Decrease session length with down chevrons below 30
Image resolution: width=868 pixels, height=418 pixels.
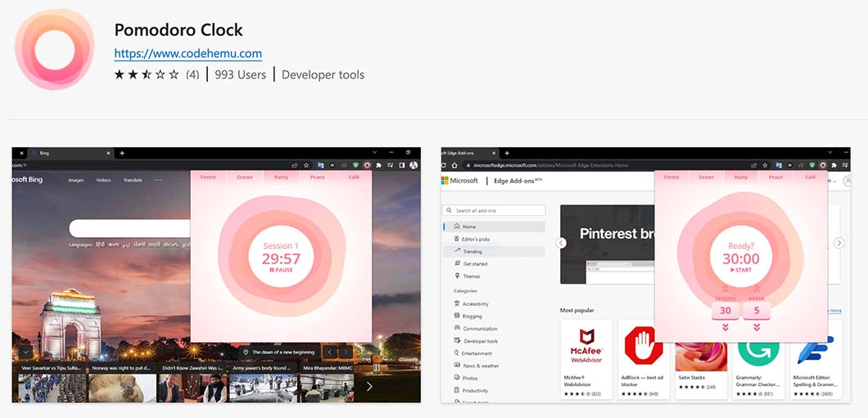click(725, 327)
